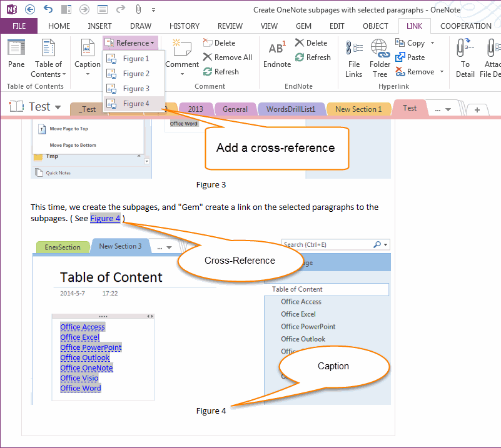Screen dimensions: 501x448
Task: Open the COOPERATION ribbon tab
Action: coord(466,26)
